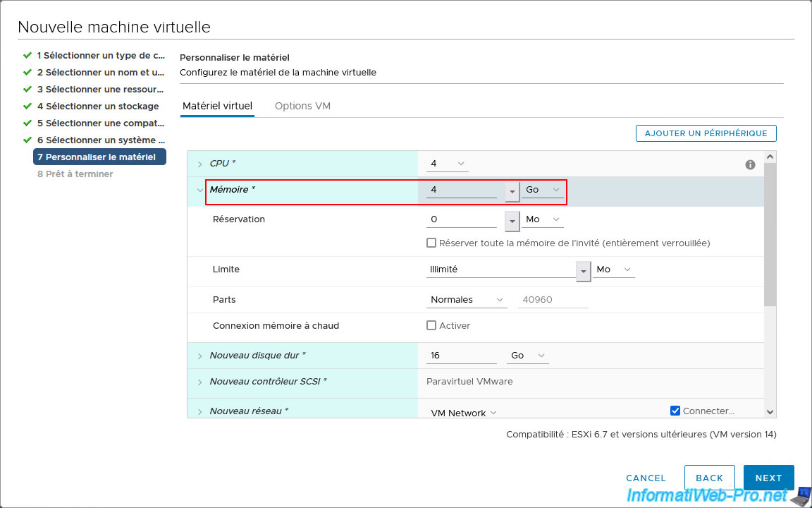Click the info icon beside CPU row
812x508 pixels.
click(750, 164)
